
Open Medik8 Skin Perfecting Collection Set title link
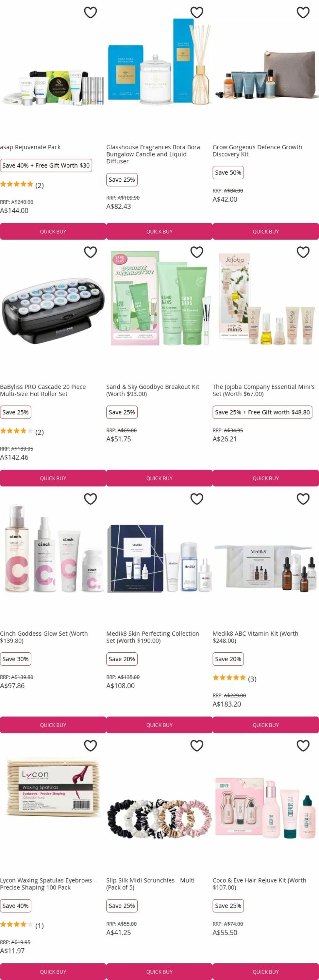coord(153,637)
